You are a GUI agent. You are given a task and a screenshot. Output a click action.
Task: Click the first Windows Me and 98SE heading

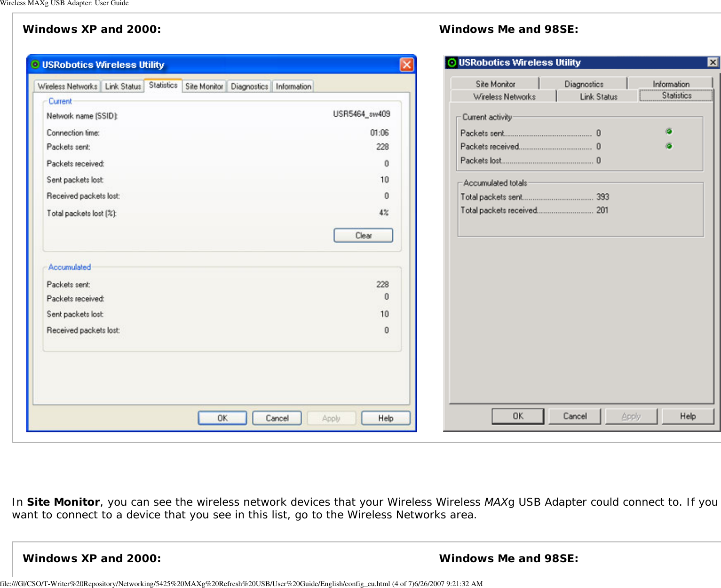point(508,29)
